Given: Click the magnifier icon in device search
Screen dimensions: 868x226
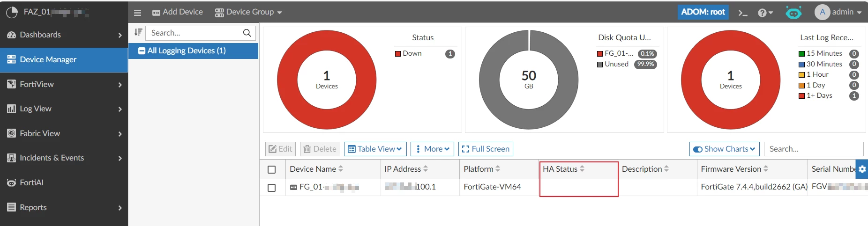Looking at the screenshot, I should [x=247, y=33].
